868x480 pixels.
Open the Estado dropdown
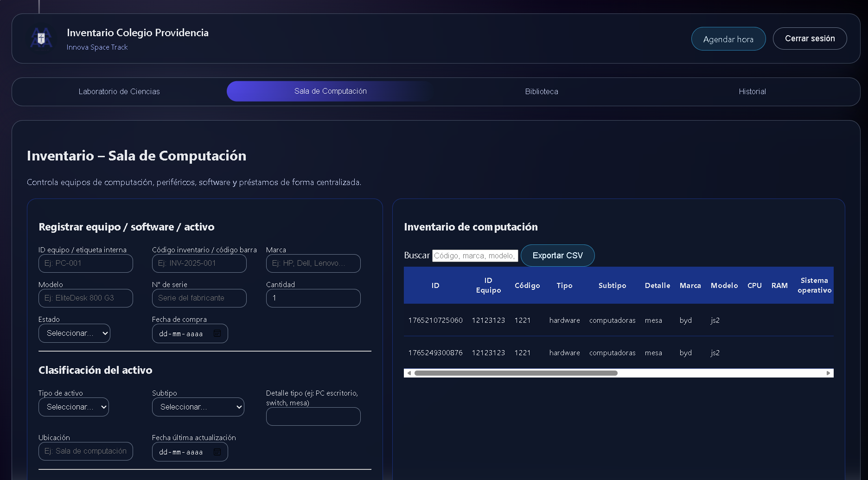click(74, 333)
